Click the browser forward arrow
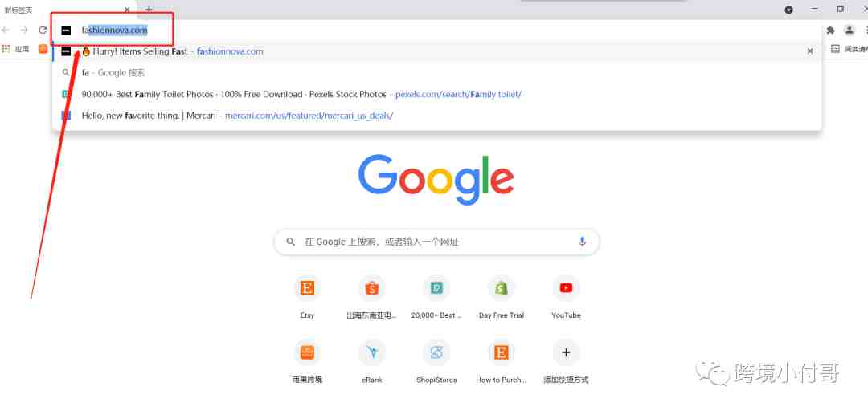This screenshot has width=868, height=411. (x=24, y=30)
